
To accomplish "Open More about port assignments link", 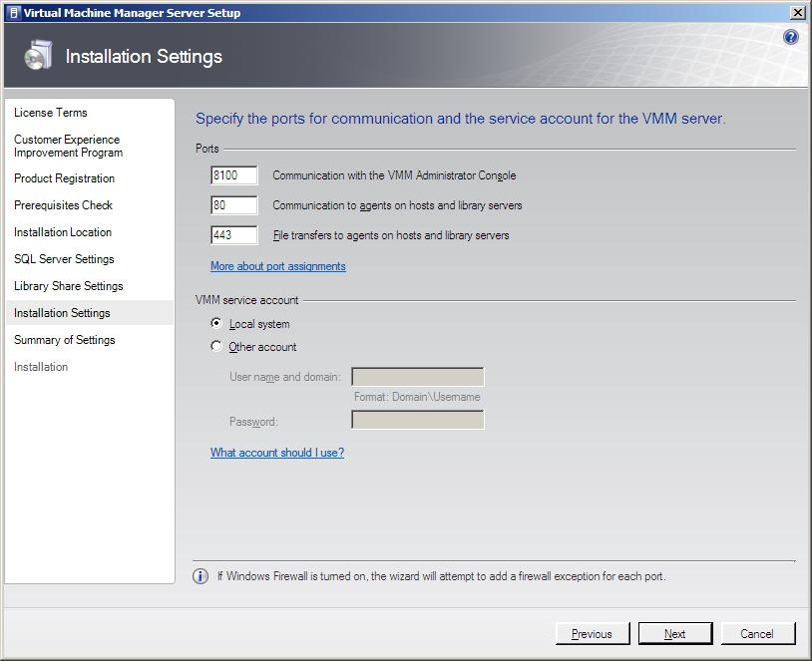I will [x=278, y=266].
